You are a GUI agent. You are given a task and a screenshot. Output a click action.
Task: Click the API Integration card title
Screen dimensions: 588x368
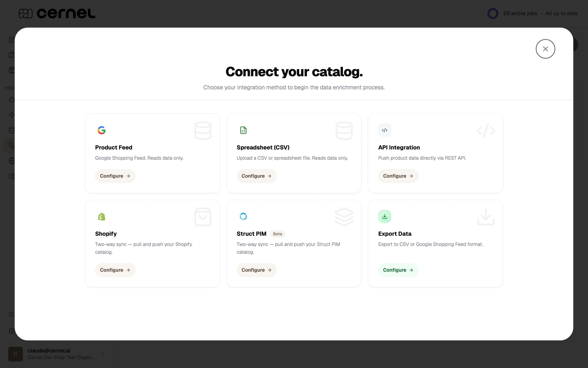pyautogui.click(x=399, y=147)
